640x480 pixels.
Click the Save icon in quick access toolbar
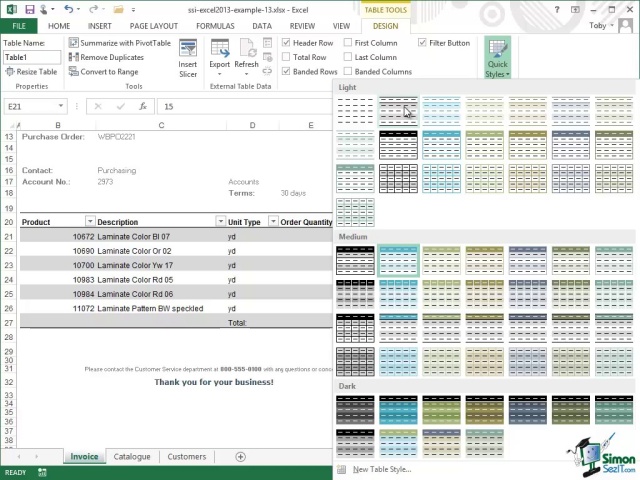[x=27, y=8]
